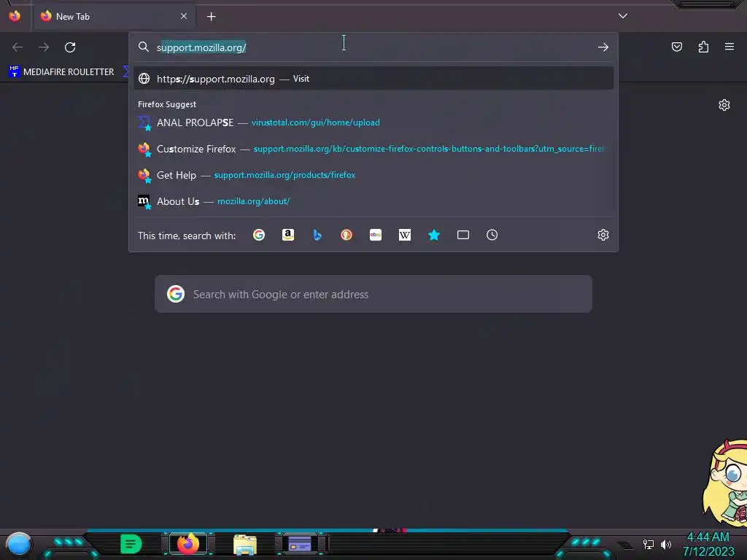This screenshot has height=560, width=747.
Task: Click the Firefox View icon
Action: [x=15, y=16]
